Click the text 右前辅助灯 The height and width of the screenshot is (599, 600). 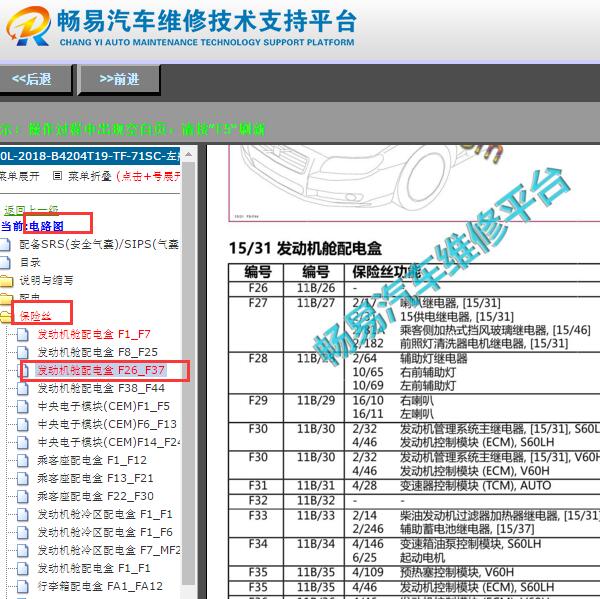coord(428,372)
